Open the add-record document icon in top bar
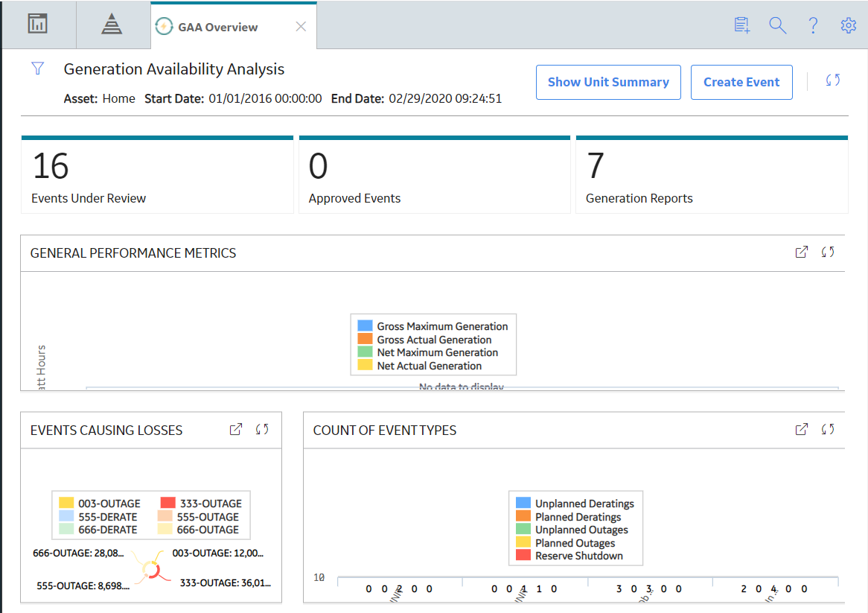The width and height of the screenshot is (868, 613). [x=741, y=25]
